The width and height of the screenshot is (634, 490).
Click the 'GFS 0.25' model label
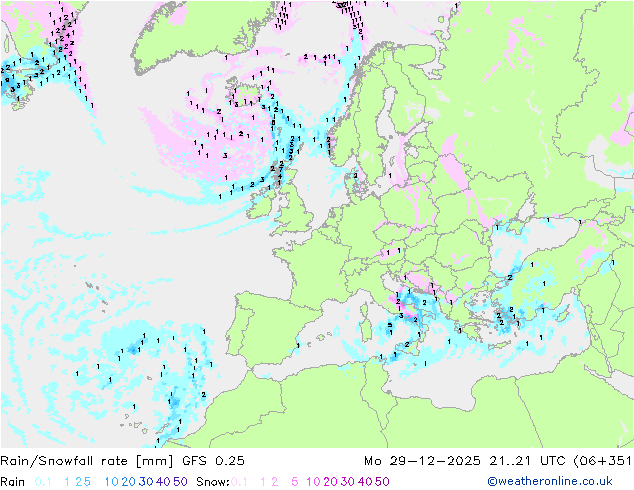click(x=213, y=461)
